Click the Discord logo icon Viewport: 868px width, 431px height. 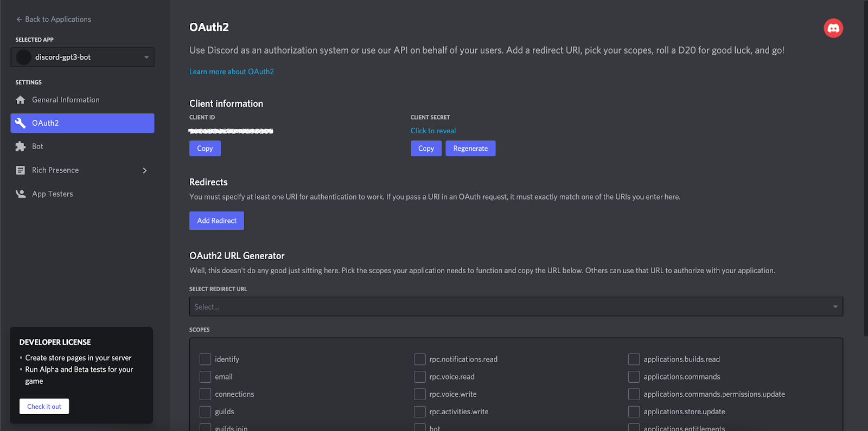click(833, 28)
